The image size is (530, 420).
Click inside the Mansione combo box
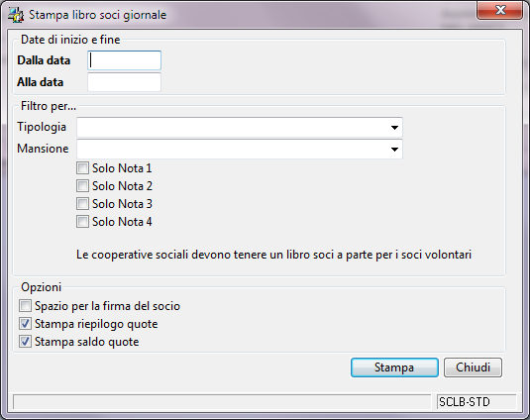point(240,149)
